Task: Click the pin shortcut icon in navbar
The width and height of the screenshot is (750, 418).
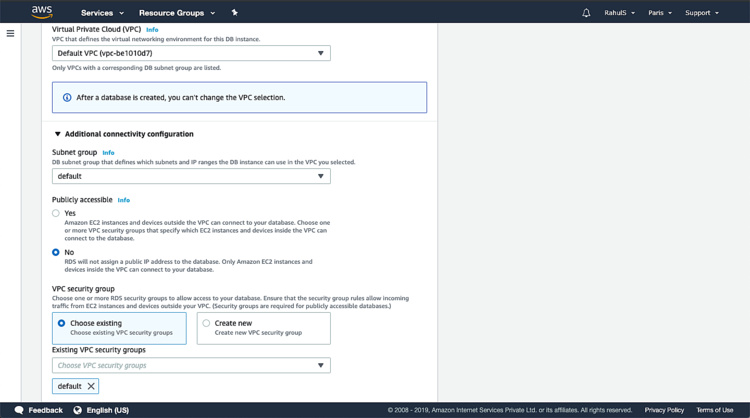Action: pyautogui.click(x=235, y=13)
